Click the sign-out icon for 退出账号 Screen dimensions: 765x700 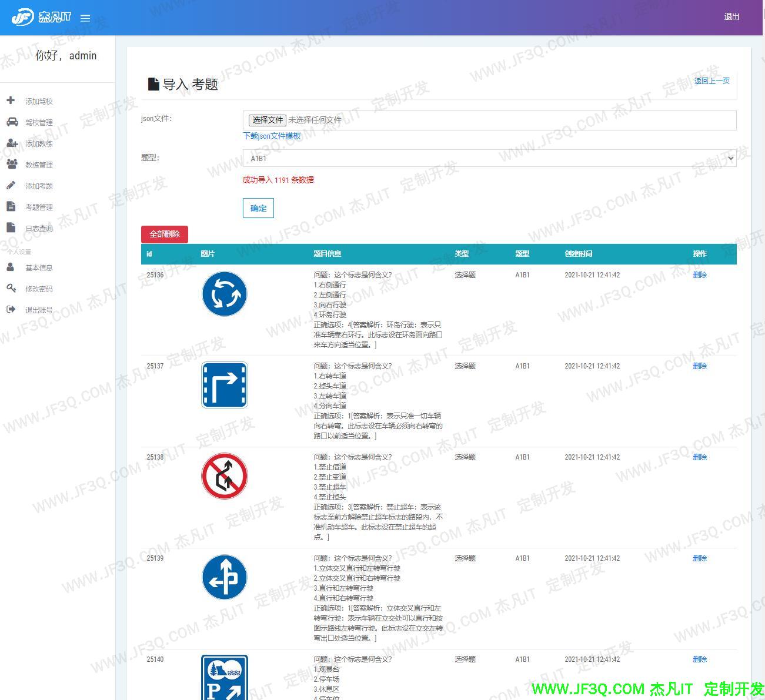pos(11,309)
